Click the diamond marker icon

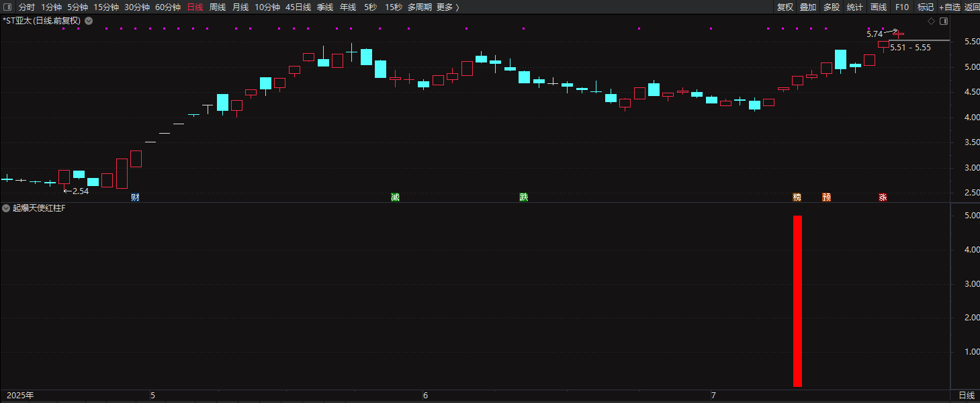(x=932, y=21)
